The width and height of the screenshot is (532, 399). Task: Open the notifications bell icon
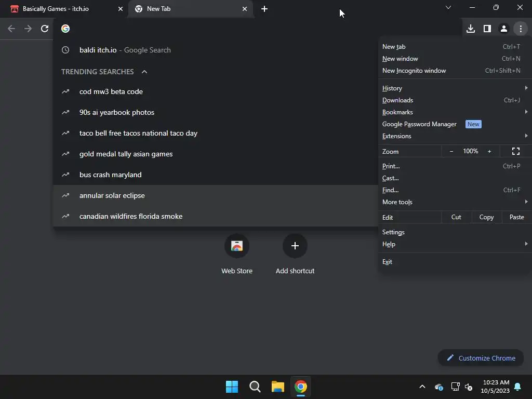click(518, 387)
